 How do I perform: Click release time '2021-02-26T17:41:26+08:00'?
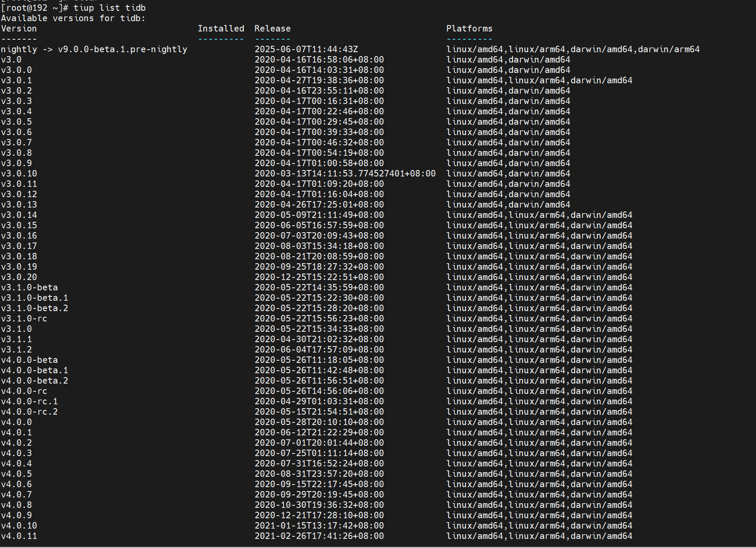click(x=319, y=536)
